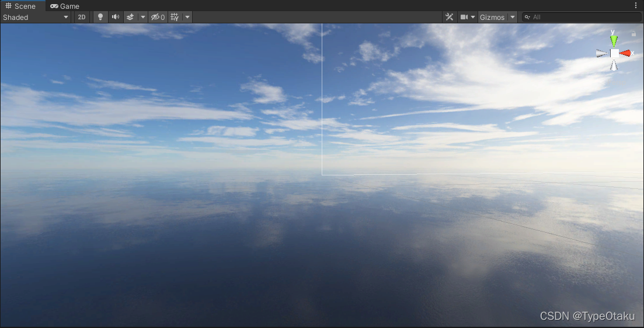Toggle scene audio speaker icon
The width and height of the screenshot is (644, 328).
click(116, 17)
